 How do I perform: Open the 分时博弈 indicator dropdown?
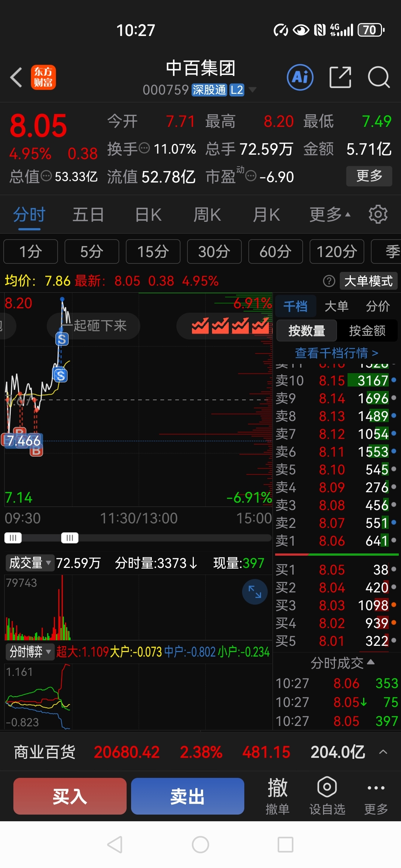[x=30, y=651]
